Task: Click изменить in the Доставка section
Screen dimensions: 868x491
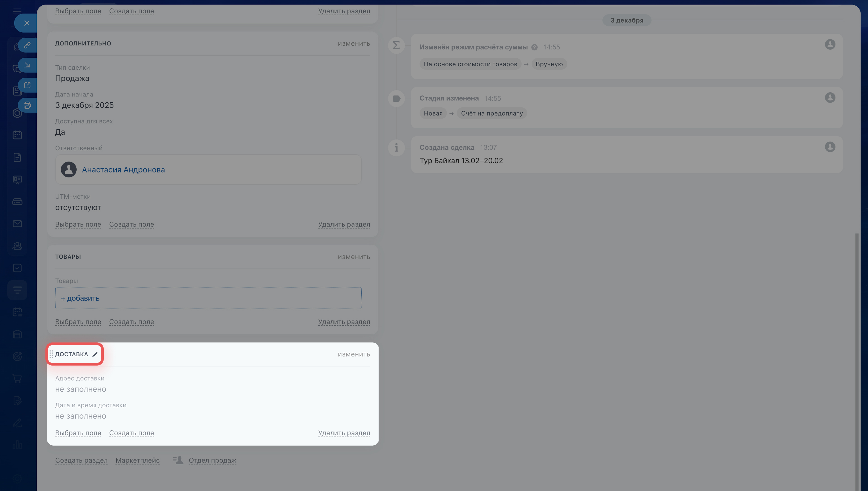Action: tap(354, 354)
